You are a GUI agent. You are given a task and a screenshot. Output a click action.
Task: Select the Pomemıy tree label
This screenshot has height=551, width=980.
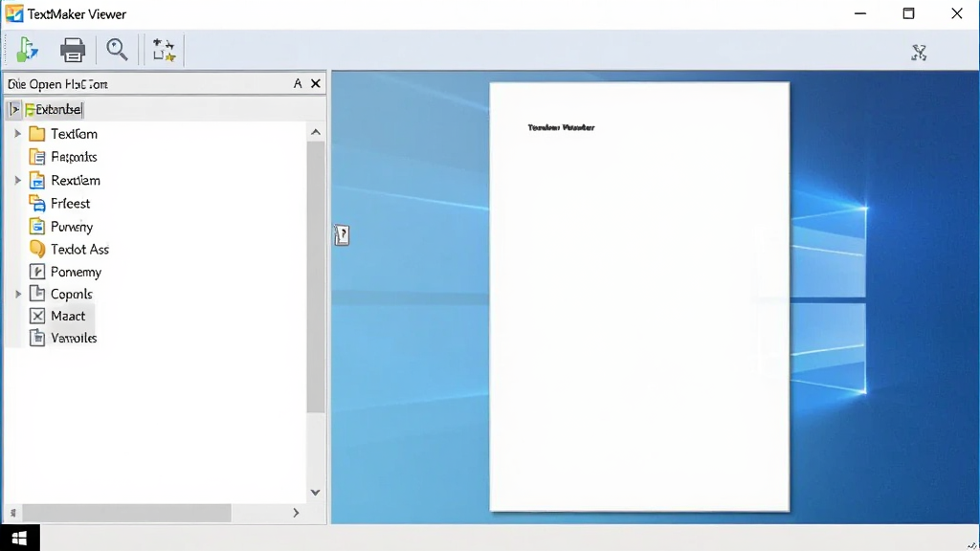click(76, 273)
